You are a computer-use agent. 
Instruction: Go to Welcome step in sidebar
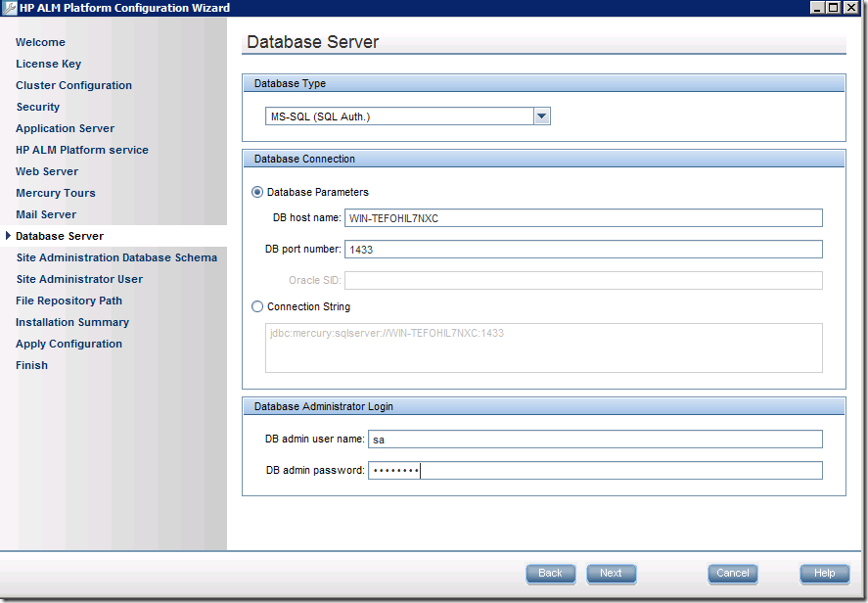40,42
